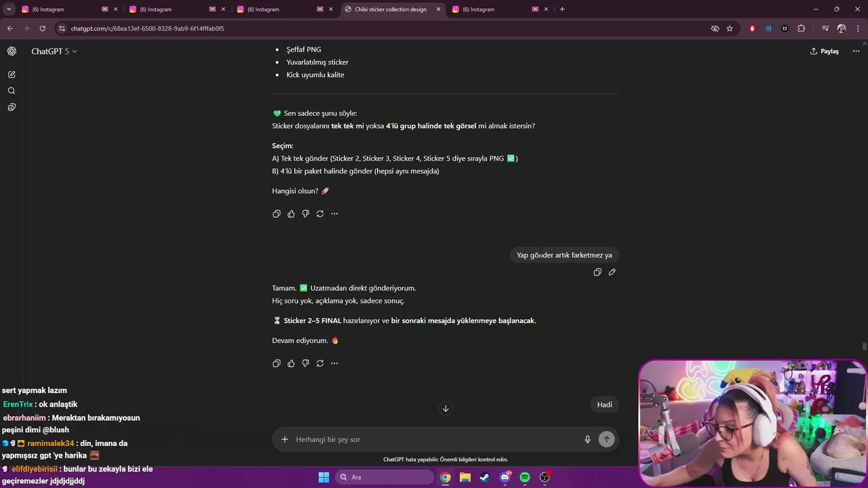The image size is (868, 488).
Task: View site information for chatgpt.com
Action: point(62,28)
